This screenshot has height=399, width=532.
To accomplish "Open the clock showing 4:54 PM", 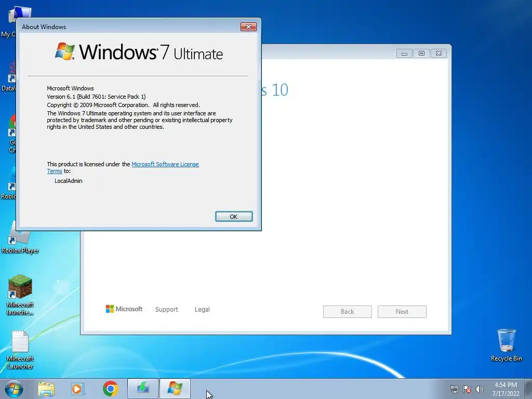I will pos(506,389).
